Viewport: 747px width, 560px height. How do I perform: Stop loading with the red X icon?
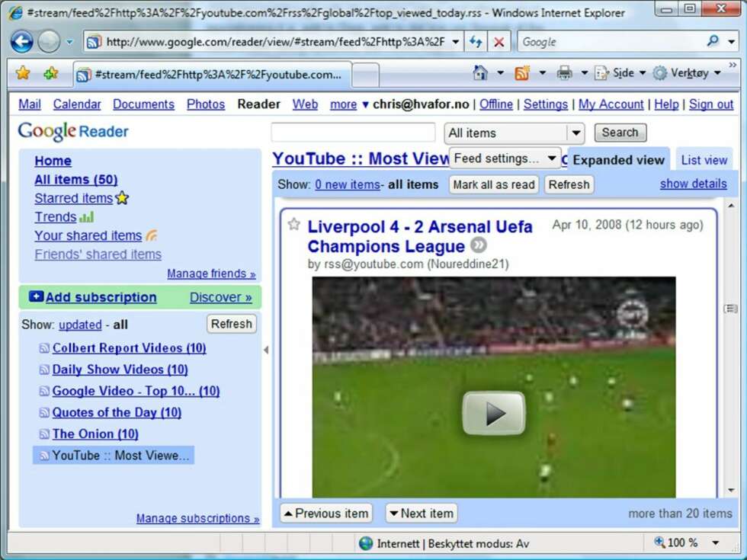coord(499,42)
